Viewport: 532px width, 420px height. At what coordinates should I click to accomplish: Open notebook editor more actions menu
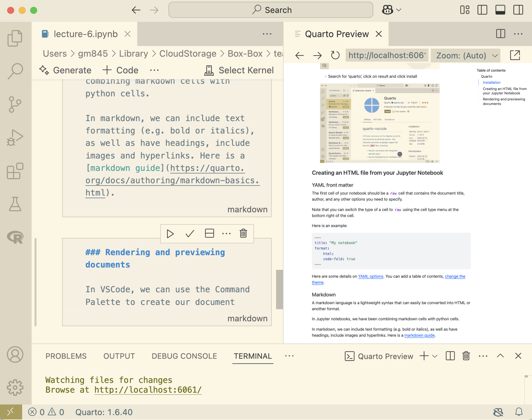pyautogui.click(x=267, y=34)
